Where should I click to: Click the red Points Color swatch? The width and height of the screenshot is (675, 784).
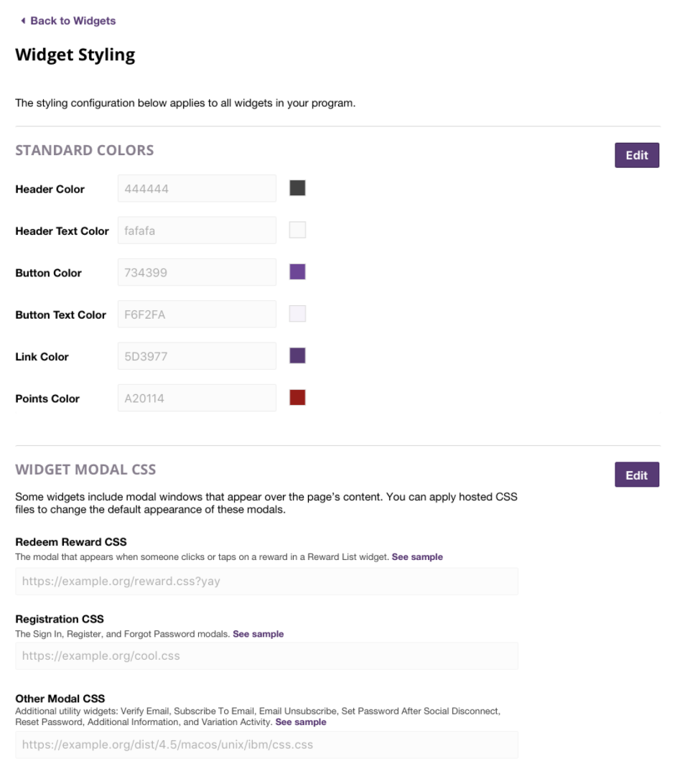click(x=297, y=397)
